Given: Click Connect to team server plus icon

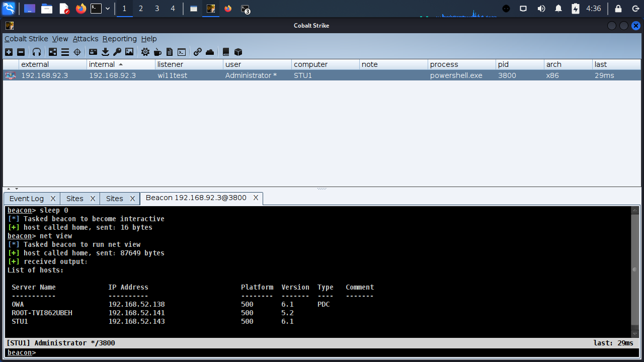Looking at the screenshot, I should tap(9, 52).
